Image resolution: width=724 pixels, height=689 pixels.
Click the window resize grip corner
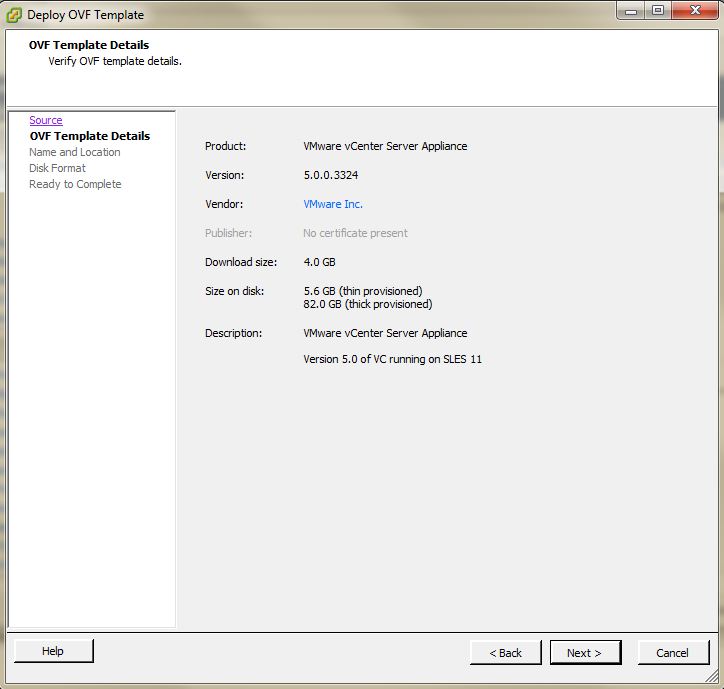point(713,677)
